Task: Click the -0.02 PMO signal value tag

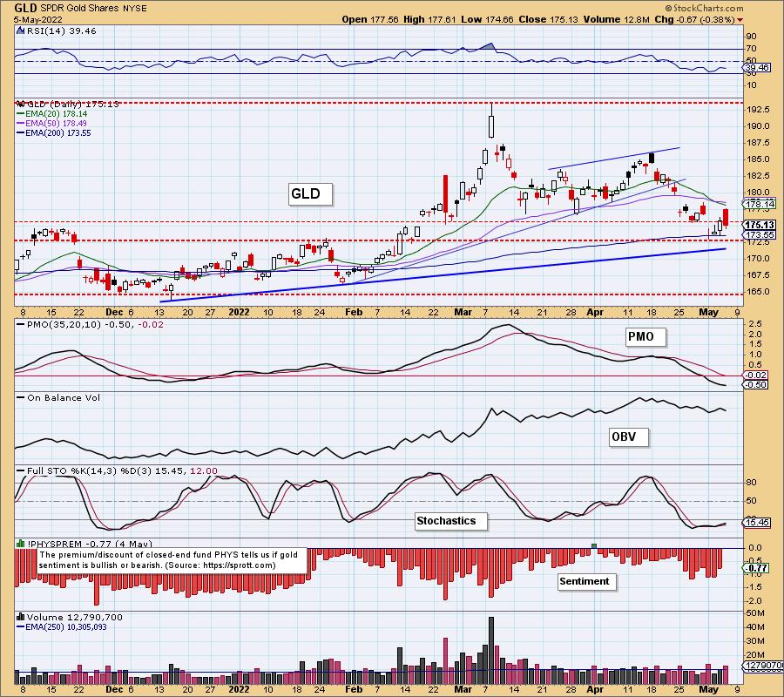Action: (x=755, y=375)
